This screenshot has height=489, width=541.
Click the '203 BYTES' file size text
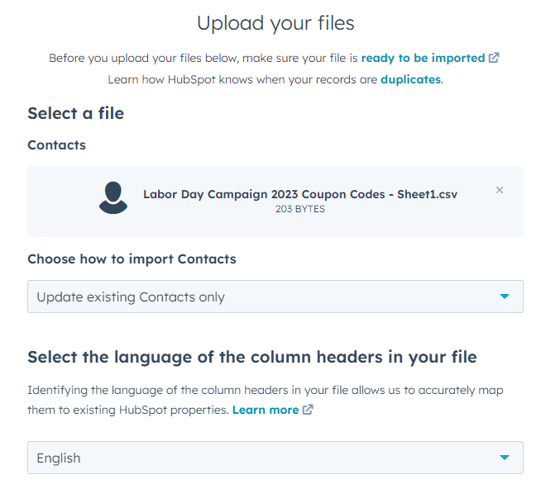pos(300,209)
